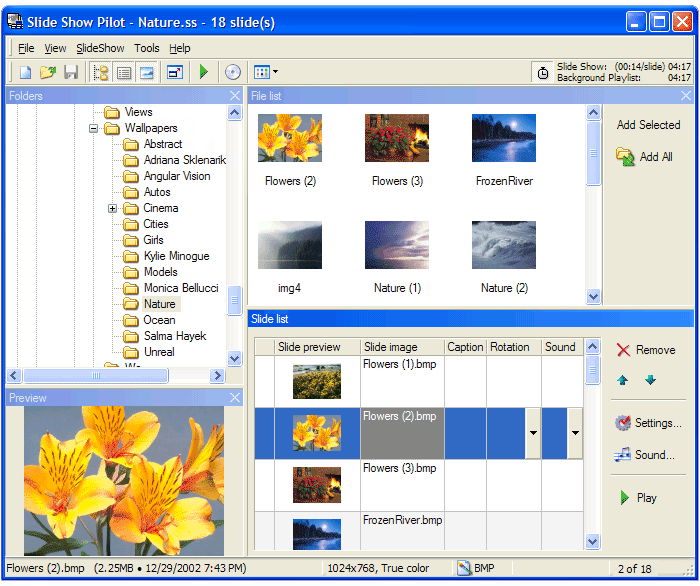
Task: Select the FrozenRiver thumbnail in File list
Action: click(x=504, y=138)
